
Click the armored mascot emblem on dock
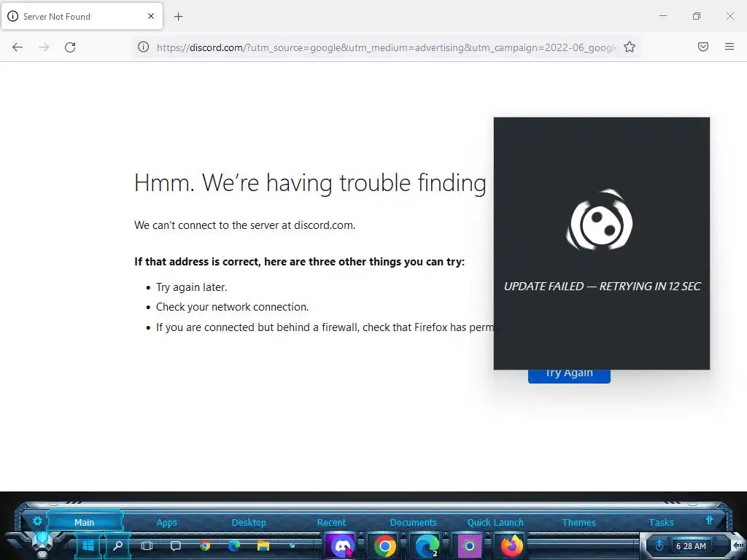point(42,544)
